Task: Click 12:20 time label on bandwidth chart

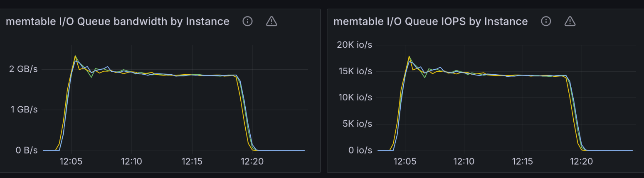Action: (252, 161)
